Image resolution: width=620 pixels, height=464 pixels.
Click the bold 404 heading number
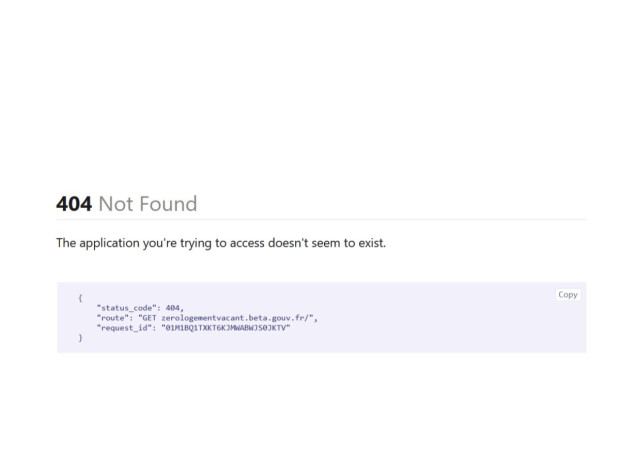(x=74, y=204)
